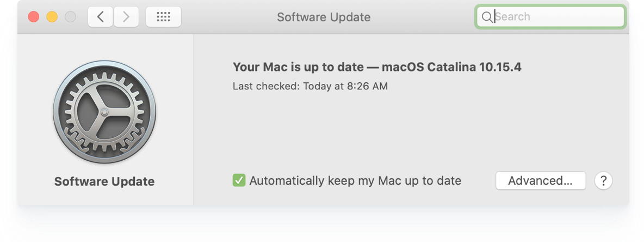This screenshot has width=644, height=242.
Task: Click the word "Advanced" on the button
Action: click(x=535, y=181)
